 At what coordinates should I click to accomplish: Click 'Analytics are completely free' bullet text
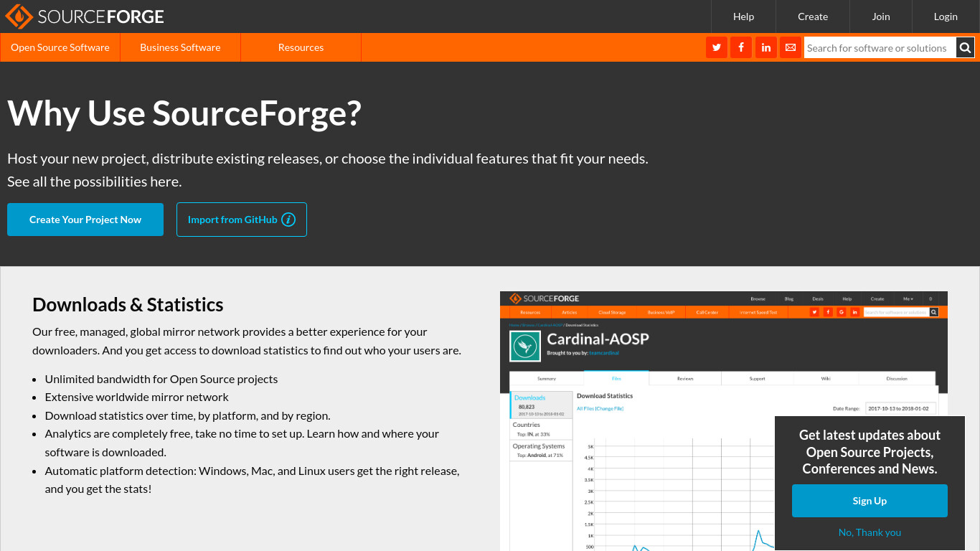(242, 443)
